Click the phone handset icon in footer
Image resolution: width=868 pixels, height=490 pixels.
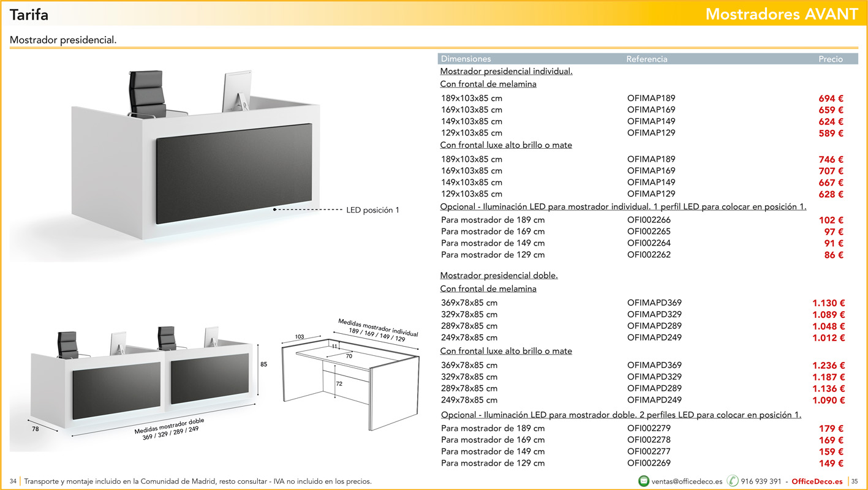point(733,481)
